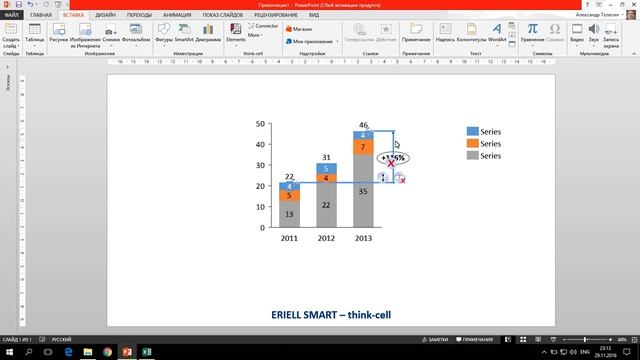Click the Диаграмма (Chart) icon
This screenshot has width=640, height=360.
(x=208, y=33)
